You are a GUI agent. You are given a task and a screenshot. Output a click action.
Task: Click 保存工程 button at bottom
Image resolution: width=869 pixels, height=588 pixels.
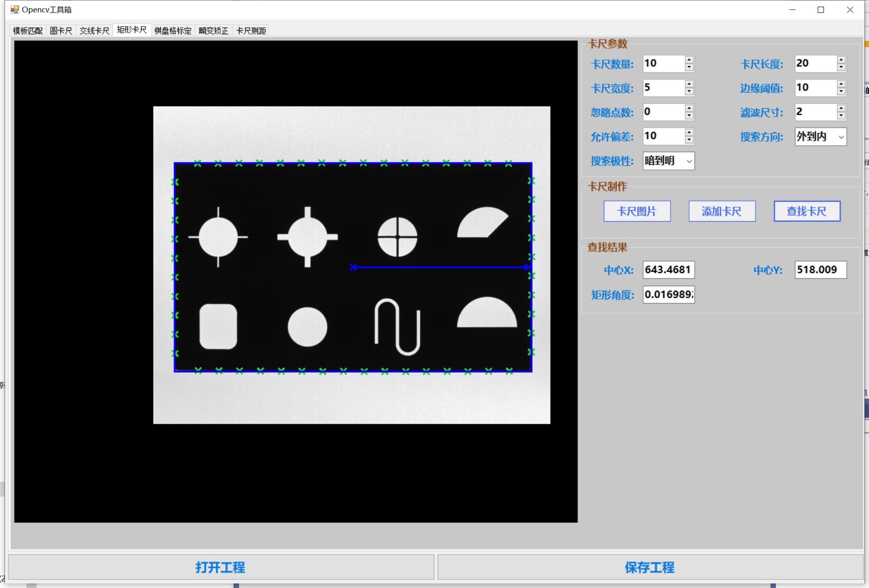(x=650, y=567)
